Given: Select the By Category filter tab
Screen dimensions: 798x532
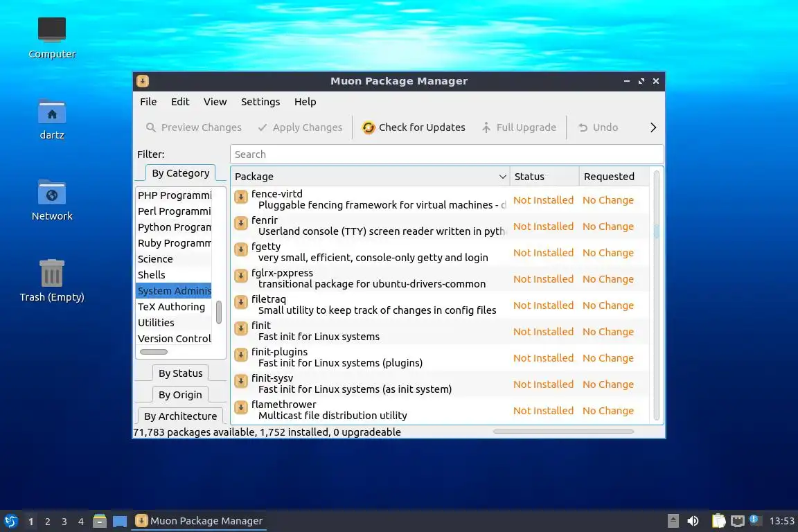Looking at the screenshot, I should coord(180,173).
